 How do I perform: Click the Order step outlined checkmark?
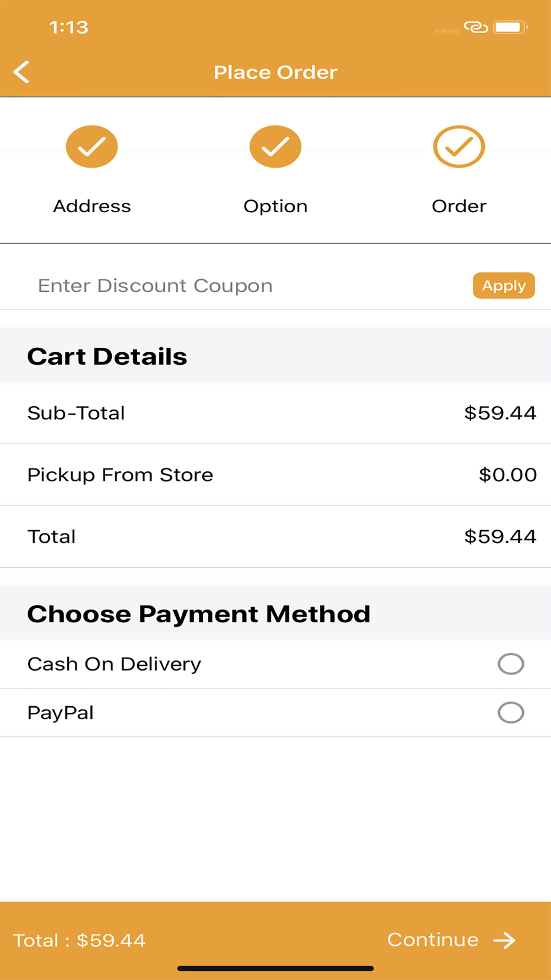pyautogui.click(x=459, y=147)
